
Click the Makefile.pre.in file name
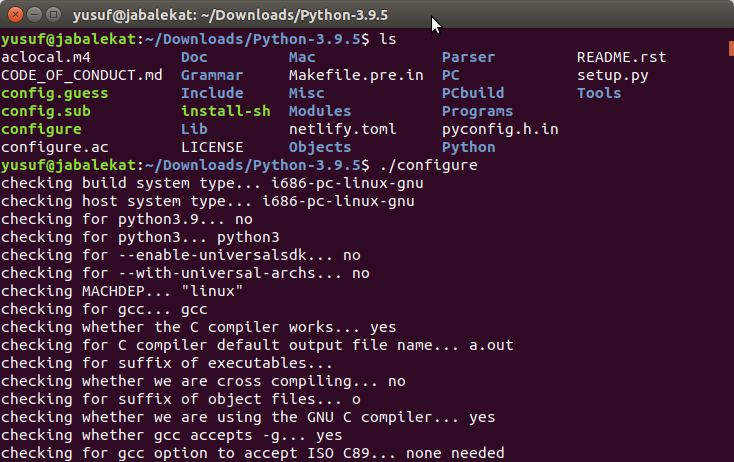[356, 75]
